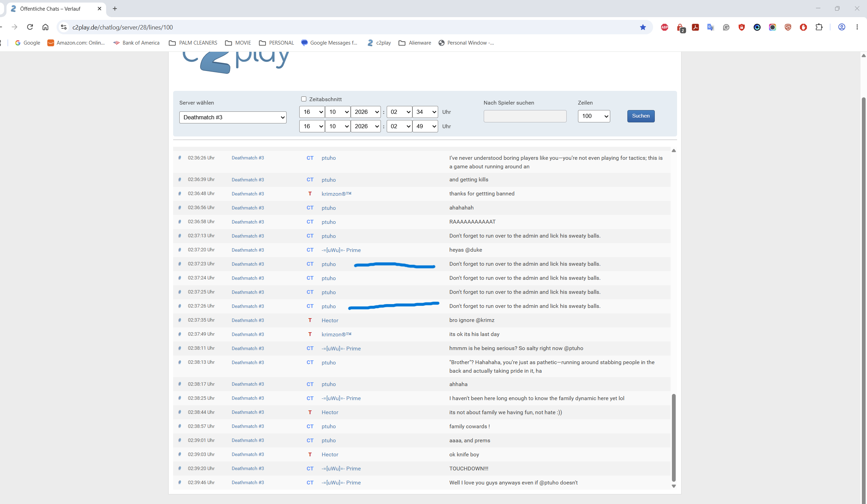This screenshot has height=504, width=867.
Task: Go to the browser home page icon
Action: 45,27
